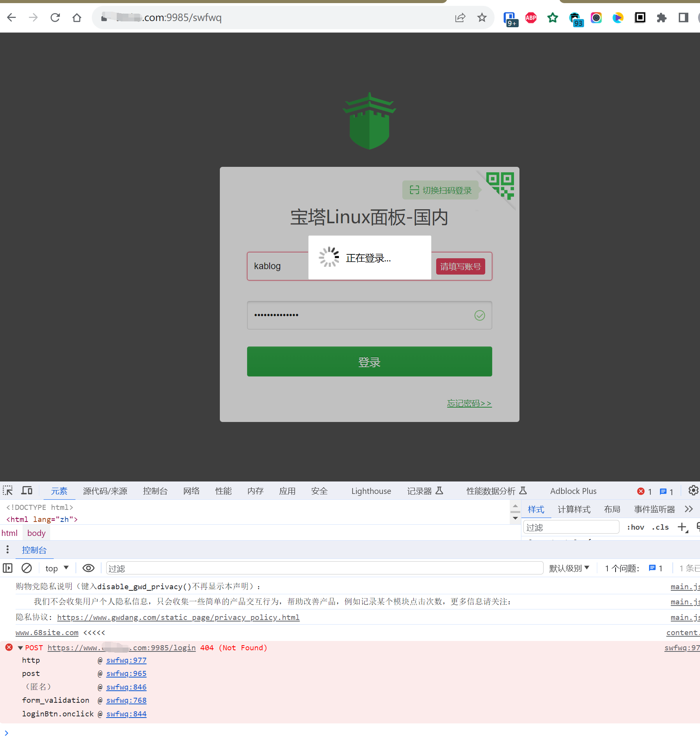Open the 应用 tab
Screen dimensions: 700x751
tap(287, 491)
